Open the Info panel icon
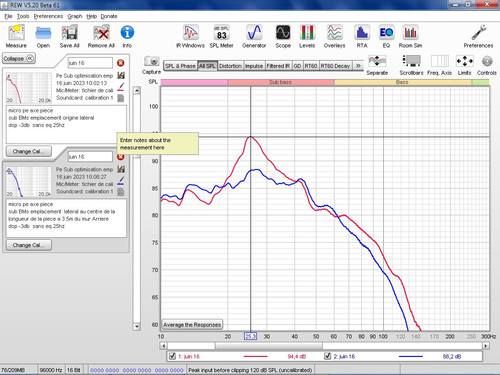Image resolution: width=500 pixels, height=375 pixels. click(127, 33)
